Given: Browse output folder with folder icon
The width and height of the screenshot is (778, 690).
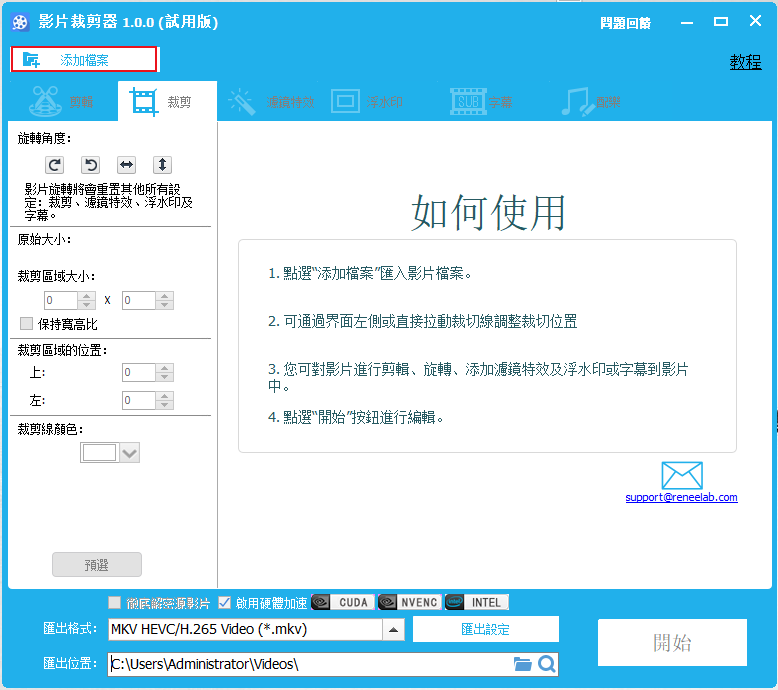Looking at the screenshot, I should tap(522, 664).
